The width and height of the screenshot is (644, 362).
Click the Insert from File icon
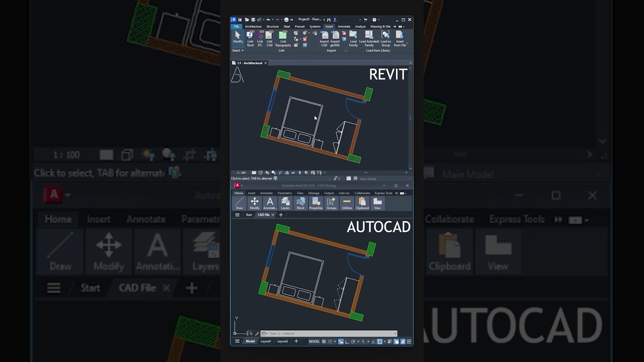click(399, 38)
